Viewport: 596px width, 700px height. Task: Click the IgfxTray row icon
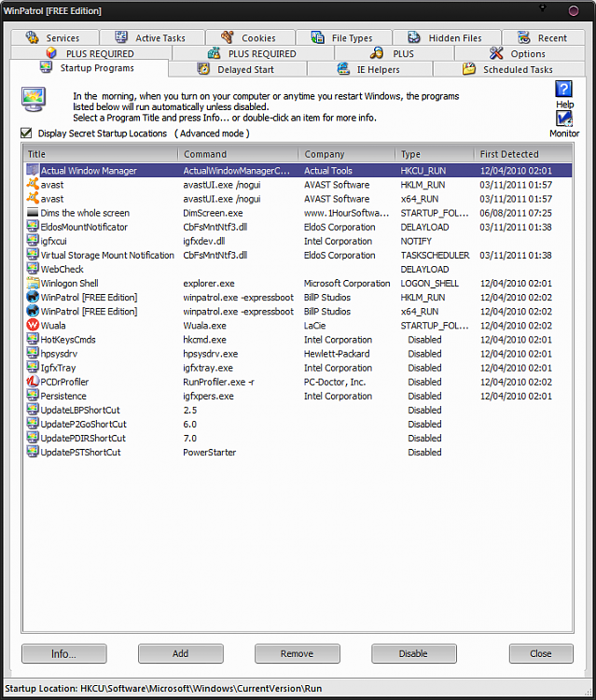click(33, 368)
